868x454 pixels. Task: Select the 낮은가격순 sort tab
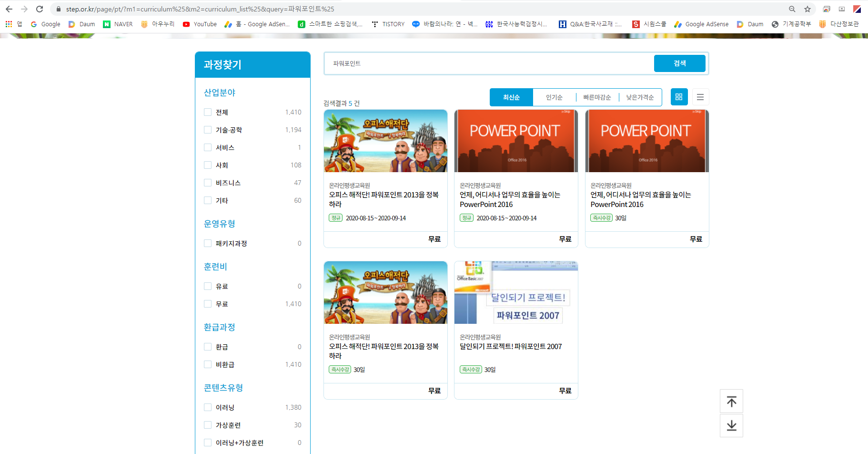[x=640, y=97]
